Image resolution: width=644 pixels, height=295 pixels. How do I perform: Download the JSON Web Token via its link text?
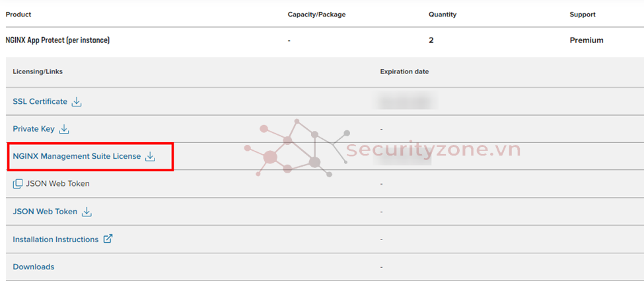click(x=45, y=212)
